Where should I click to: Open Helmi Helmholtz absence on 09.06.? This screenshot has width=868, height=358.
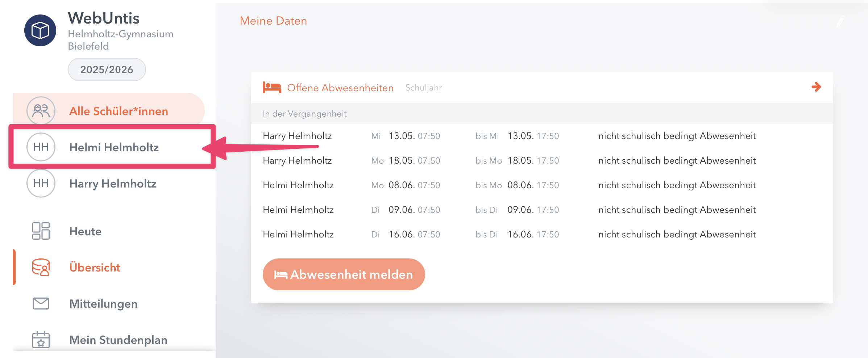[x=542, y=210]
